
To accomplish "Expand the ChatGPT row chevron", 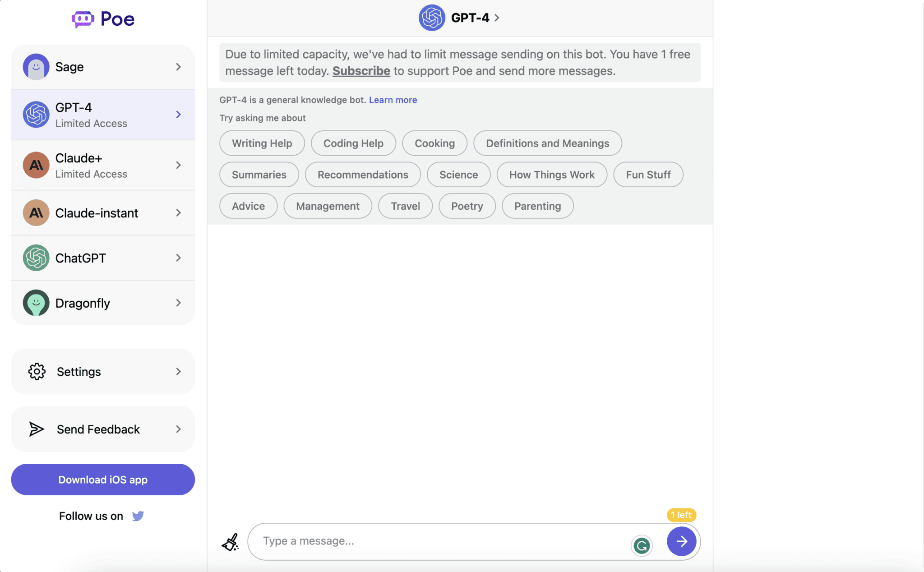I will [x=179, y=258].
